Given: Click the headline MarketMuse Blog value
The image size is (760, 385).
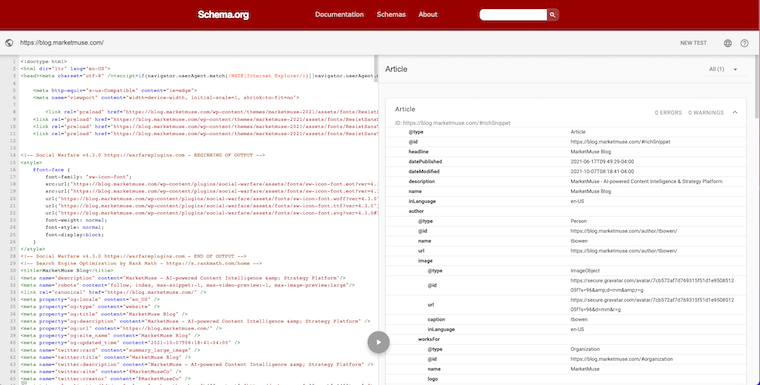Looking at the screenshot, I should (590, 152).
